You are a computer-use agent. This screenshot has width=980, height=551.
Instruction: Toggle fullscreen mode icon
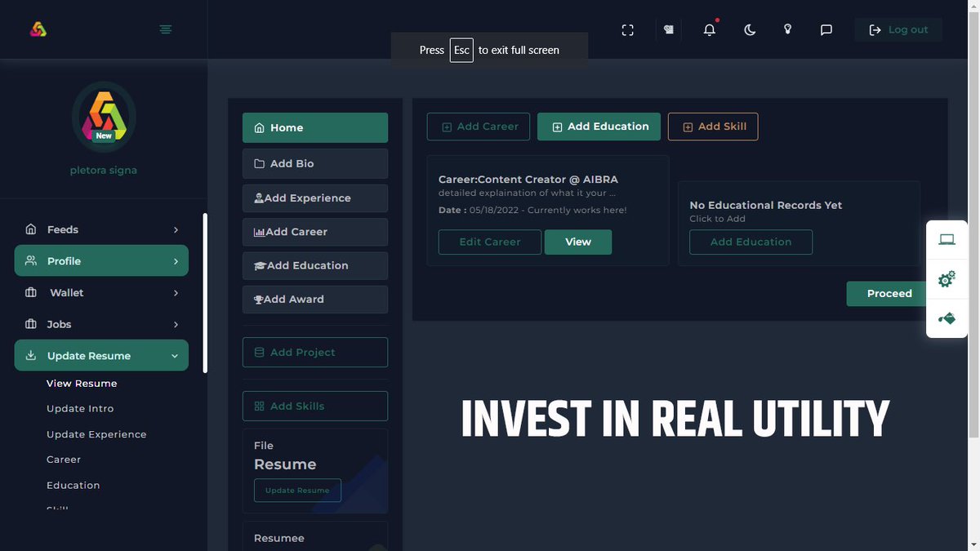point(627,30)
